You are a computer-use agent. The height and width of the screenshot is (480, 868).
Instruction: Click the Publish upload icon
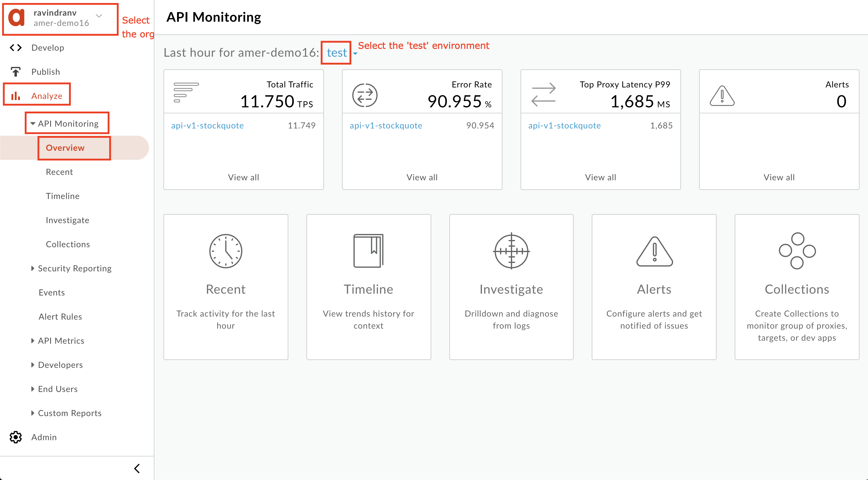[15, 72]
